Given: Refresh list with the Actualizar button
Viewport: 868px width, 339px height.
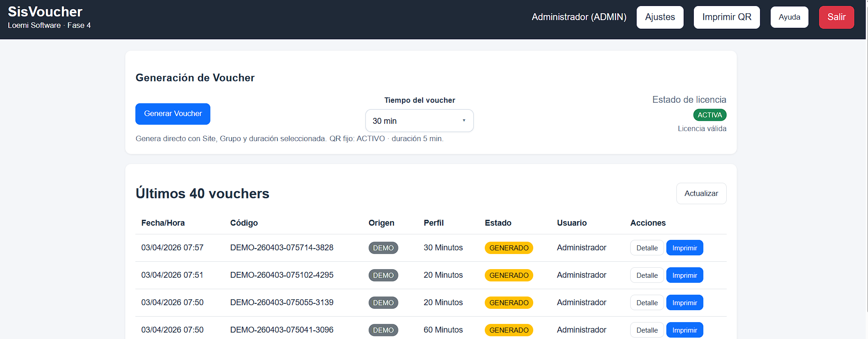Looking at the screenshot, I should coord(701,193).
